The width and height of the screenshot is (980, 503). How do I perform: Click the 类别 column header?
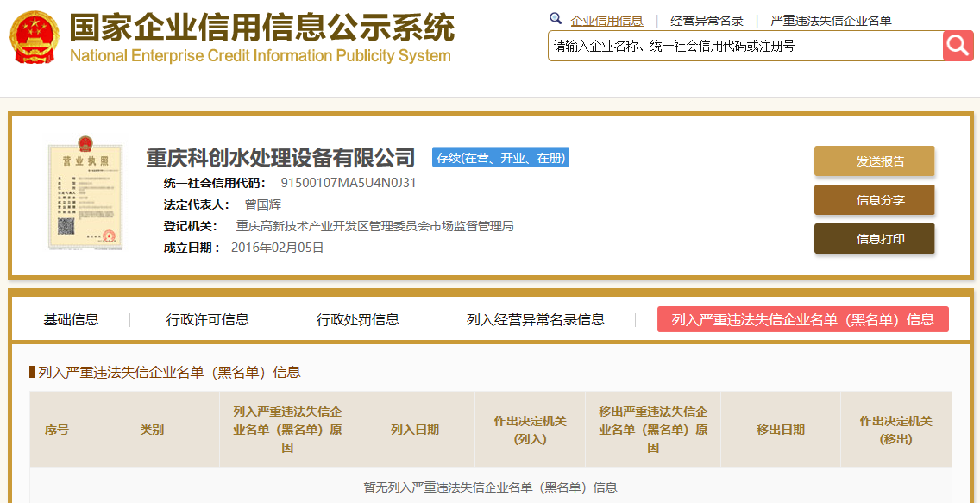point(152,430)
